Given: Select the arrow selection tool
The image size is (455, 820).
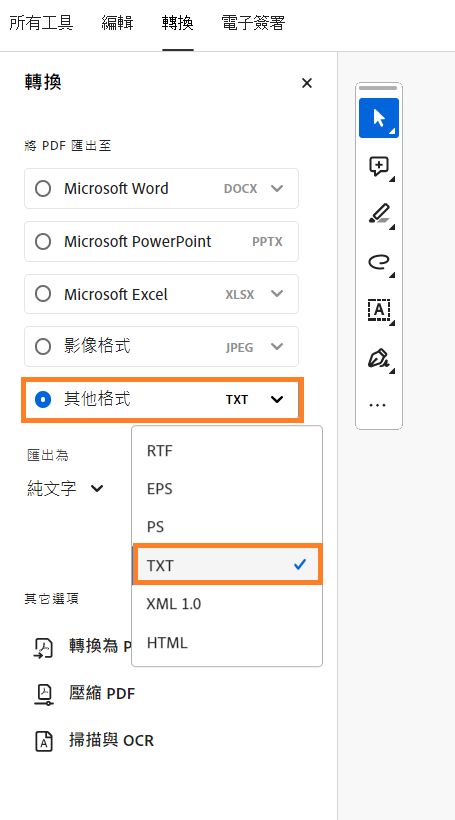Looking at the screenshot, I should (x=379, y=118).
